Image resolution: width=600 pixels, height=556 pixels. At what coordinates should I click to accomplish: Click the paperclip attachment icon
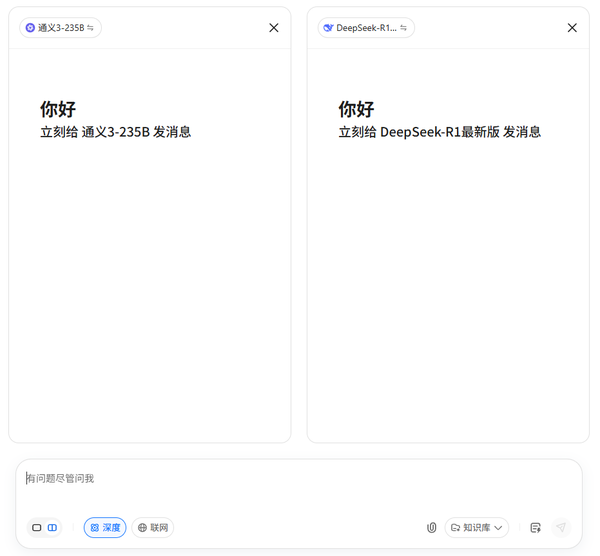click(x=432, y=527)
